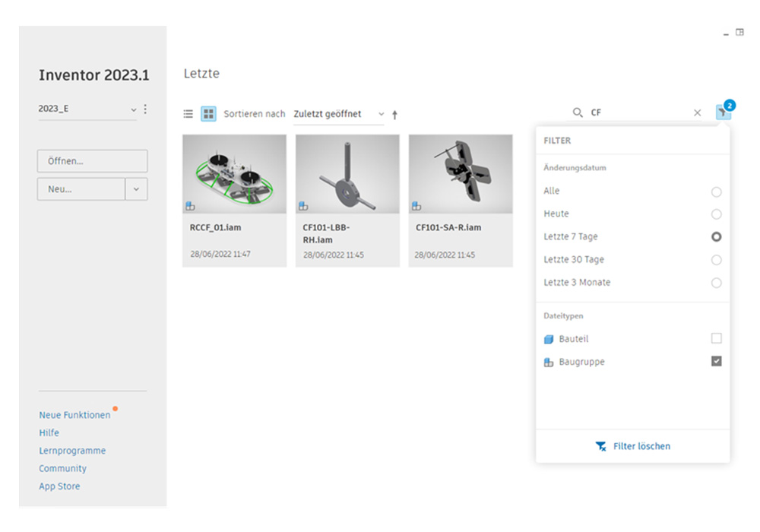
Task: Disable the Baugruppe checkbox
Action: click(715, 361)
